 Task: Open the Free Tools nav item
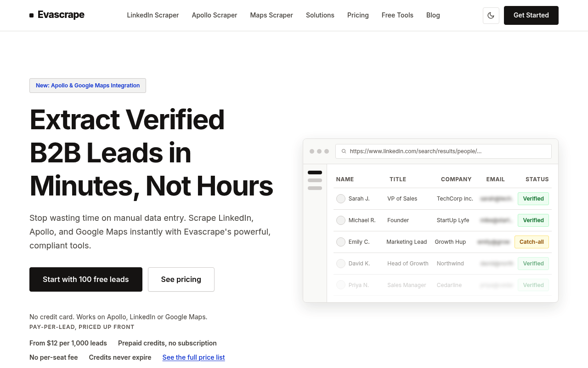(x=397, y=15)
